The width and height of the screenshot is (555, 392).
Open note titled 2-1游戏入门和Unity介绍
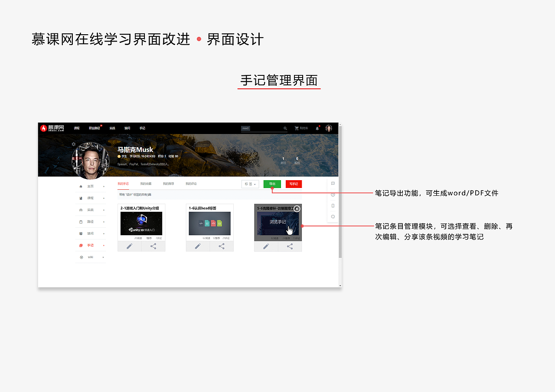point(140,208)
